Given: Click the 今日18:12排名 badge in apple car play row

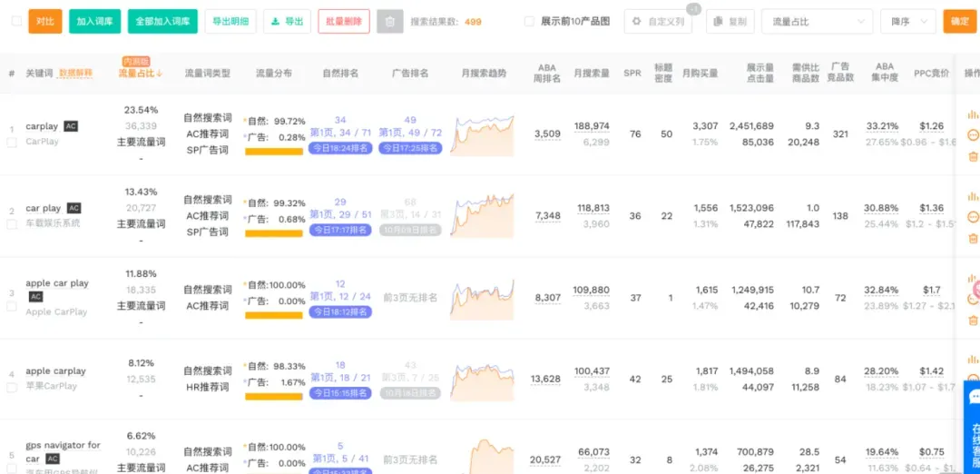Looking at the screenshot, I should [x=340, y=311].
